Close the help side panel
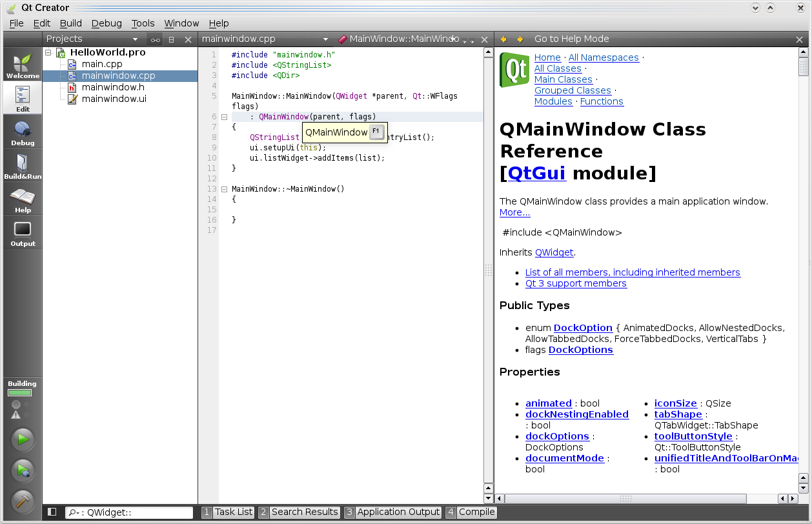Screen dimensions: 812x524 pos(800,39)
